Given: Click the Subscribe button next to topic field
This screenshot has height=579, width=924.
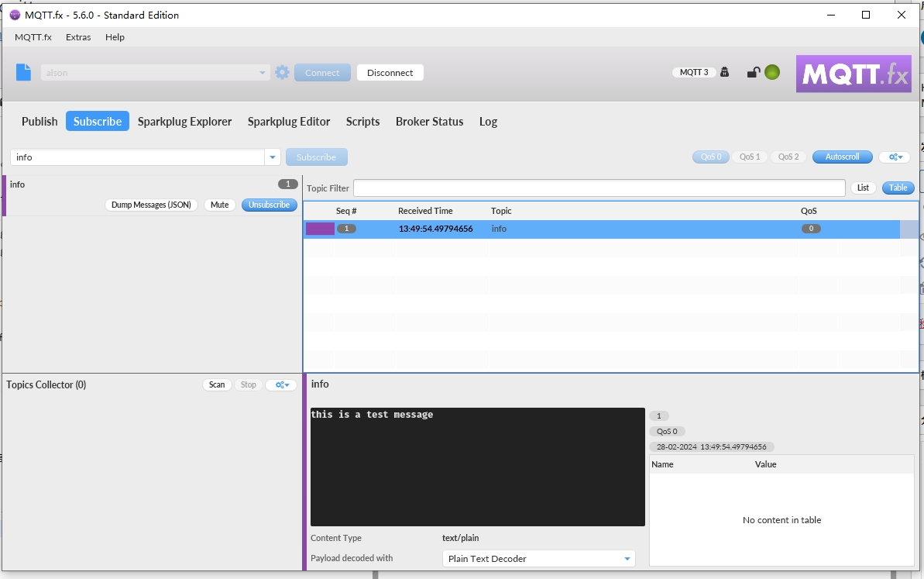Looking at the screenshot, I should [317, 157].
